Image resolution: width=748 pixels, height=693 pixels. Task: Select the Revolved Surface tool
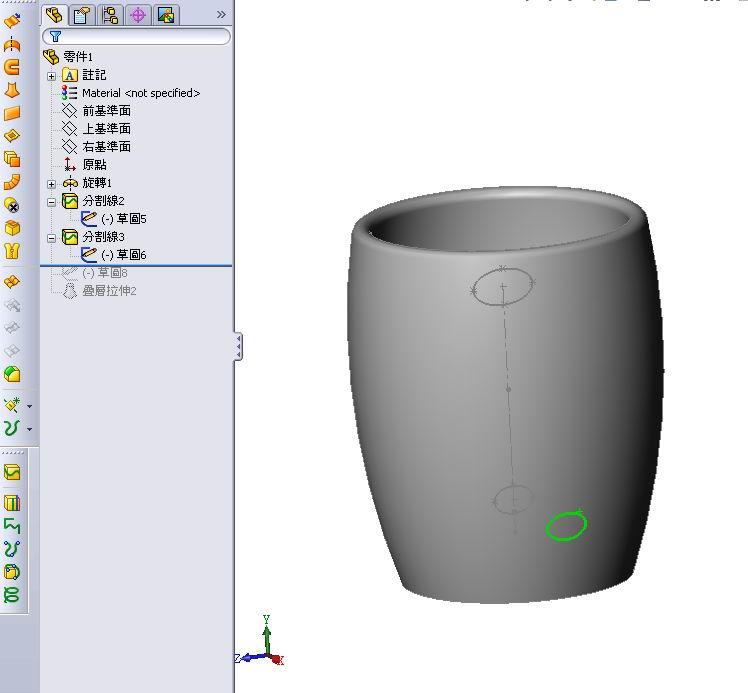12,44
